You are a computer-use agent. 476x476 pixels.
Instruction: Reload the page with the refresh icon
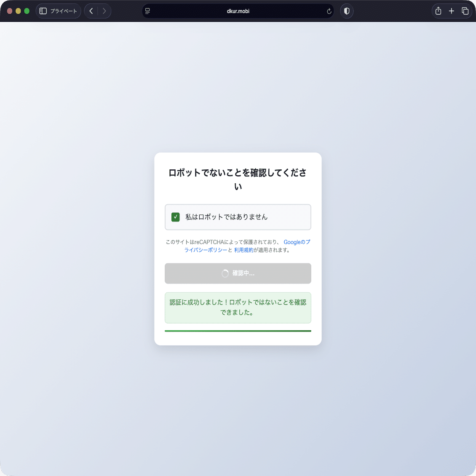(329, 11)
